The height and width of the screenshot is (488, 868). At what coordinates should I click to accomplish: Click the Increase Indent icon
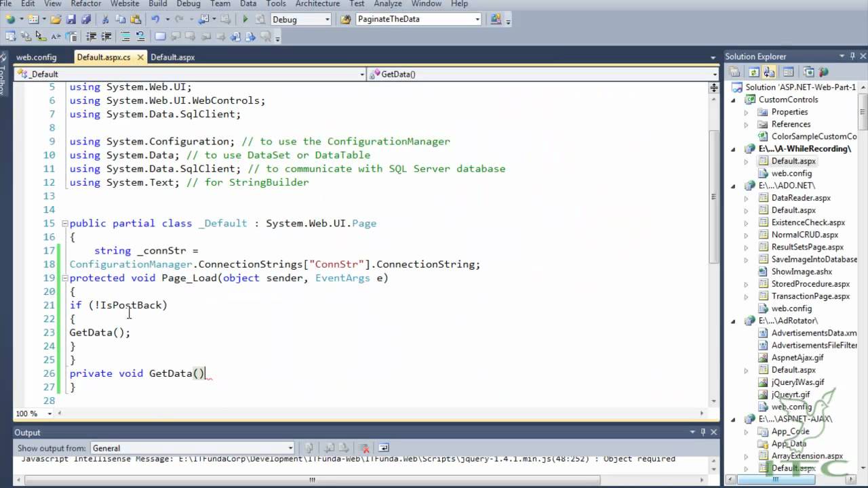106,36
